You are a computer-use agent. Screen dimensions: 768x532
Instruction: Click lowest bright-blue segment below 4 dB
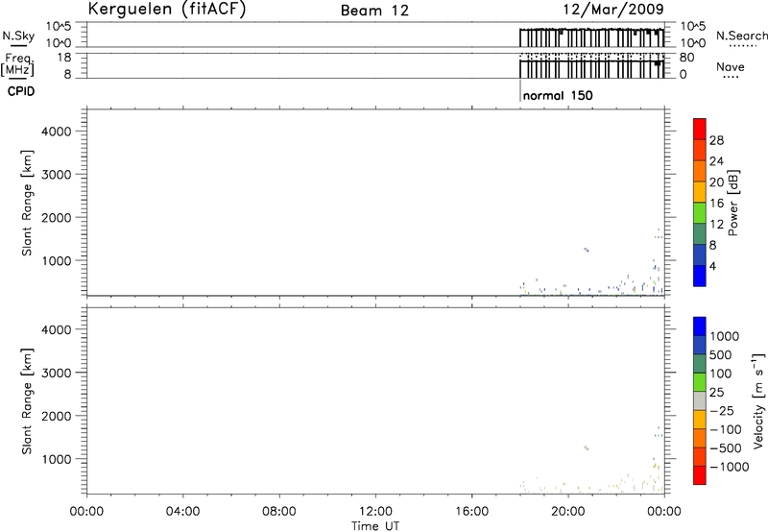tap(700, 276)
